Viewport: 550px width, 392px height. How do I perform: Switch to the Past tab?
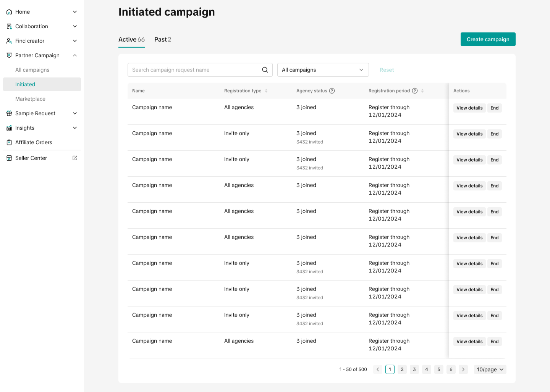coord(163,40)
